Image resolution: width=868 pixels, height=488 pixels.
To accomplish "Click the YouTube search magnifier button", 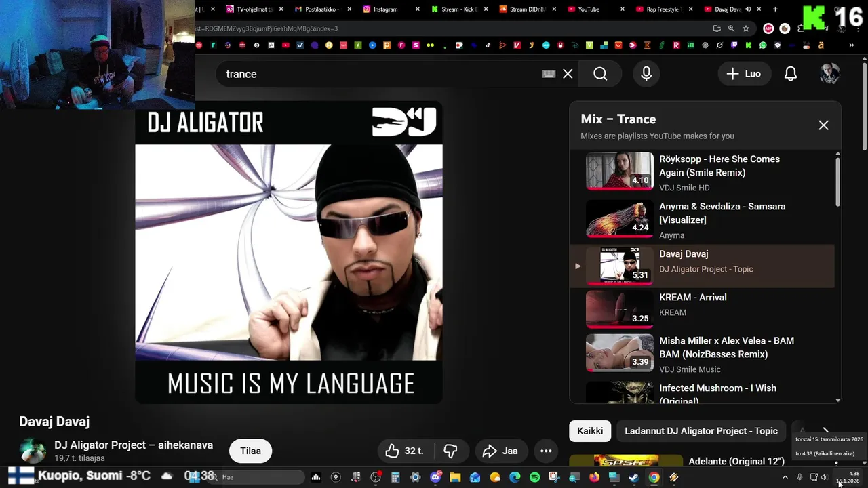I will 600,74.
